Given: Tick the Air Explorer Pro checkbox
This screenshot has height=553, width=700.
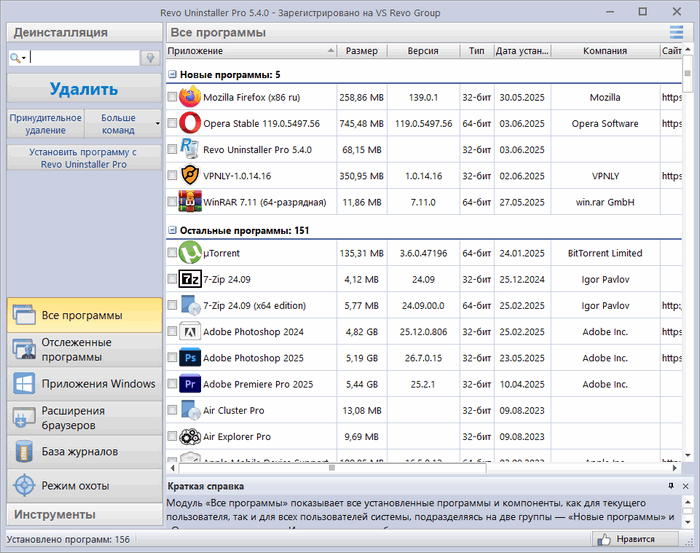Looking at the screenshot, I should (172, 436).
